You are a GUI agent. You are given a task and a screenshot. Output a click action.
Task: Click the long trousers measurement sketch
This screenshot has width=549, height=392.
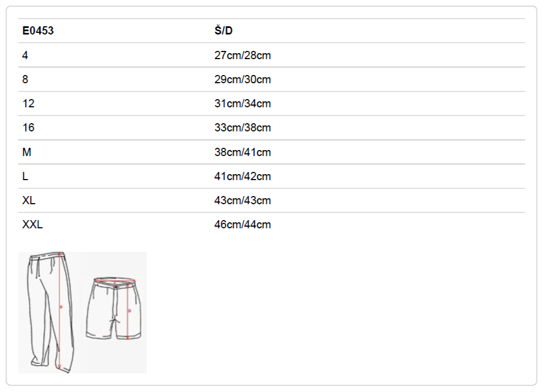tap(51, 312)
